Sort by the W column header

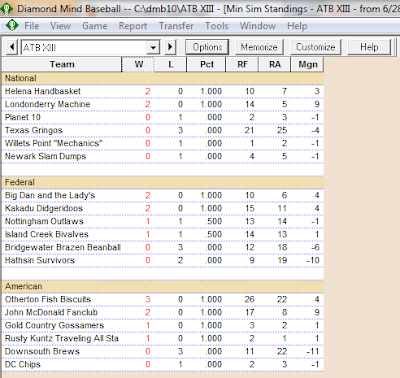pos(138,64)
